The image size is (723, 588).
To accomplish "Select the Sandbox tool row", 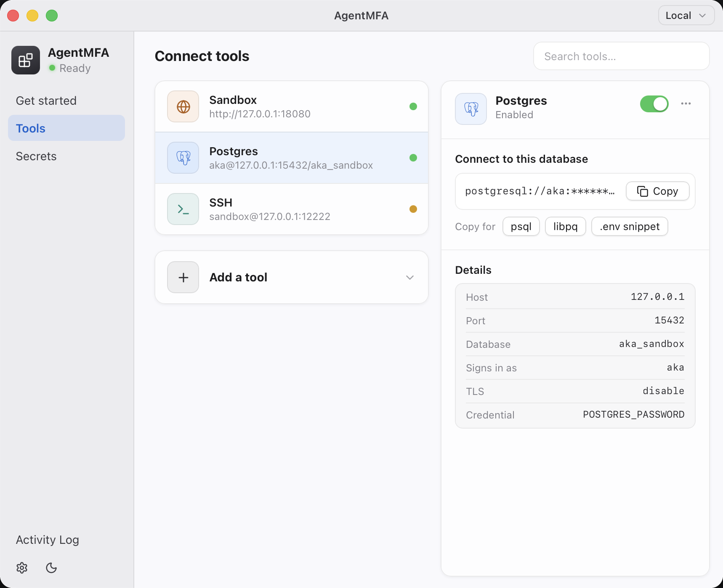I will coord(292,106).
